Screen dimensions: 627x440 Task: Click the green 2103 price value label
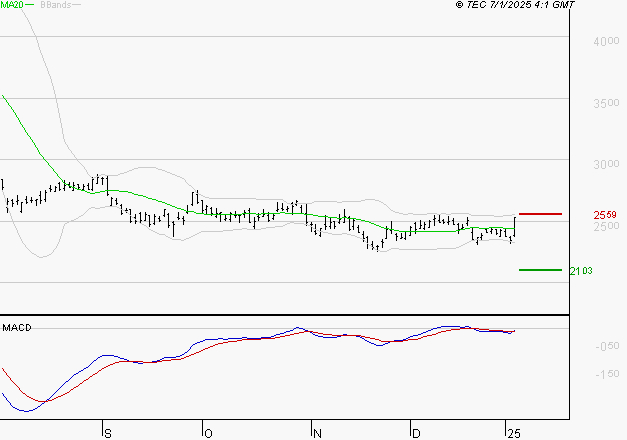580,270
